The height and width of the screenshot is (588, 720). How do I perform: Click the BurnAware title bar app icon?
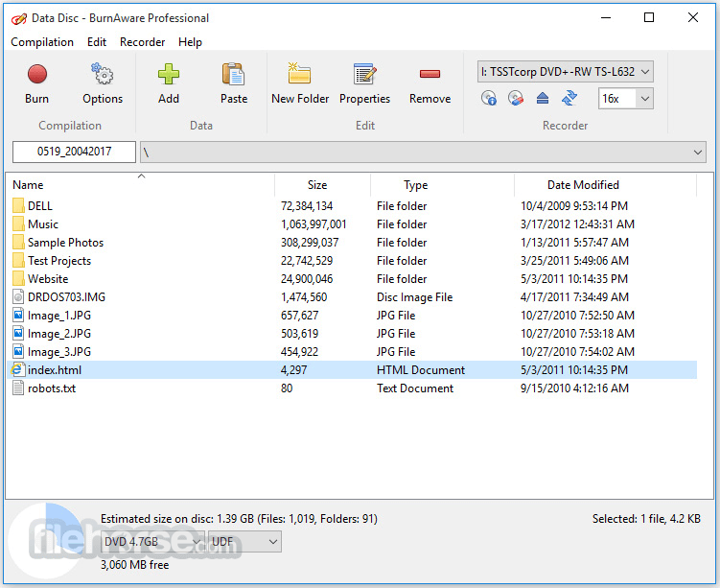[x=19, y=18]
